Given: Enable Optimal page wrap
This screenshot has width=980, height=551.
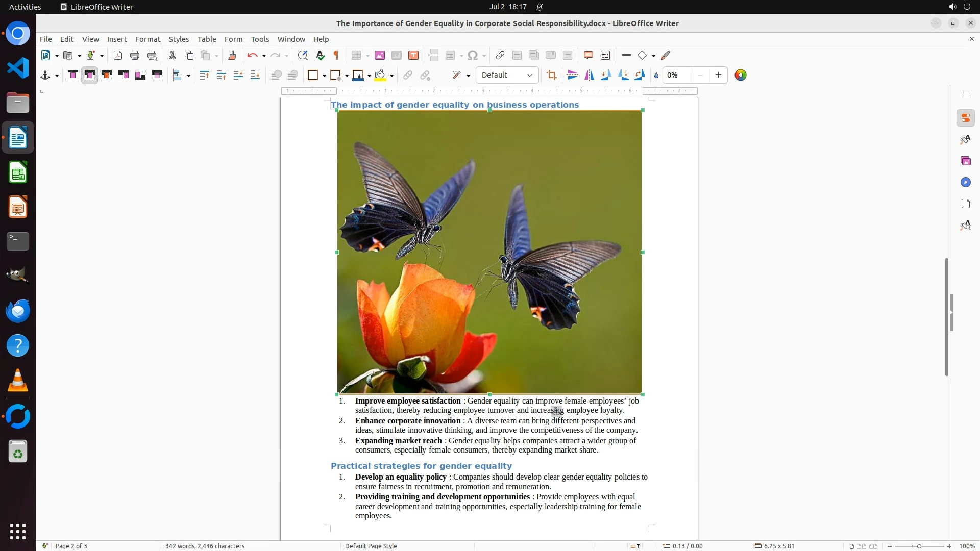Looking at the screenshot, I should pyautogui.click(x=107, y=76).
